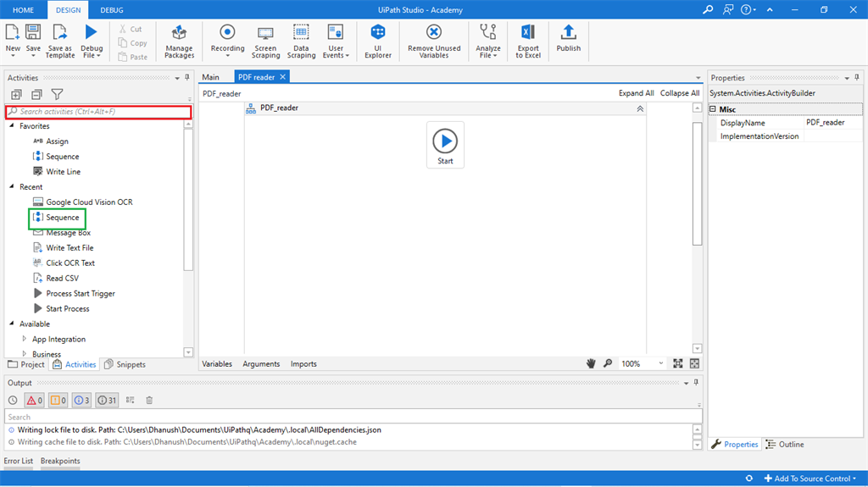This screenshot has width=868, height=487.
Task: Toggle the overview minimap icon
Action: [694, 363]
